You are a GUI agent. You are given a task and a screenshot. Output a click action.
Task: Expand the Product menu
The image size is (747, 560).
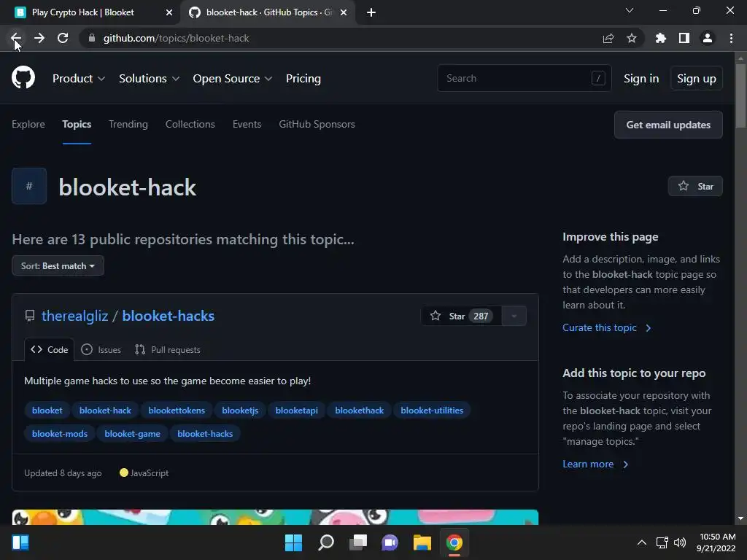coord(79,79)
